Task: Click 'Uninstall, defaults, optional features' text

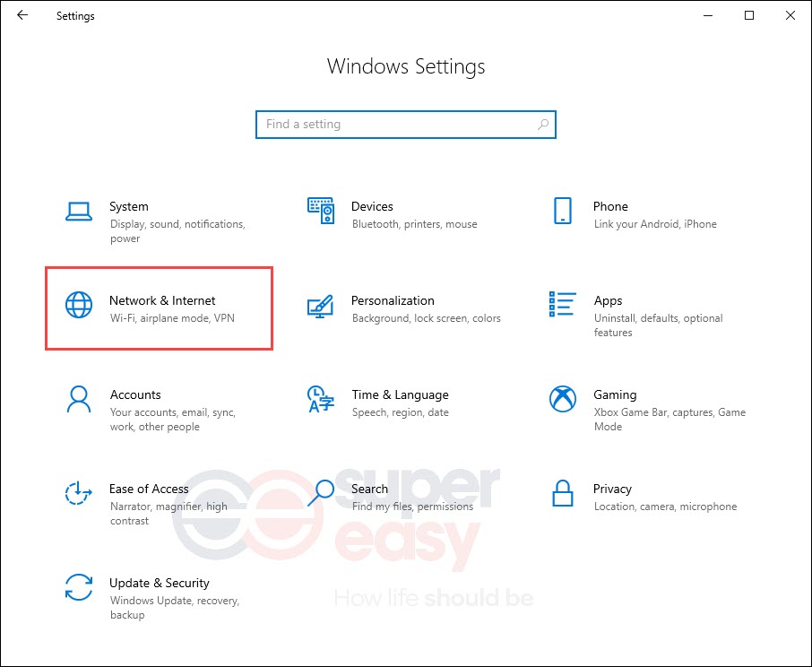Action: 658,325
